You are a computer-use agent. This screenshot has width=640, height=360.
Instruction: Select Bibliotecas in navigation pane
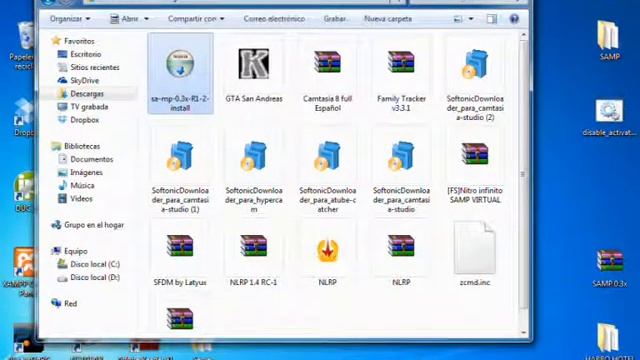point(76,146)
